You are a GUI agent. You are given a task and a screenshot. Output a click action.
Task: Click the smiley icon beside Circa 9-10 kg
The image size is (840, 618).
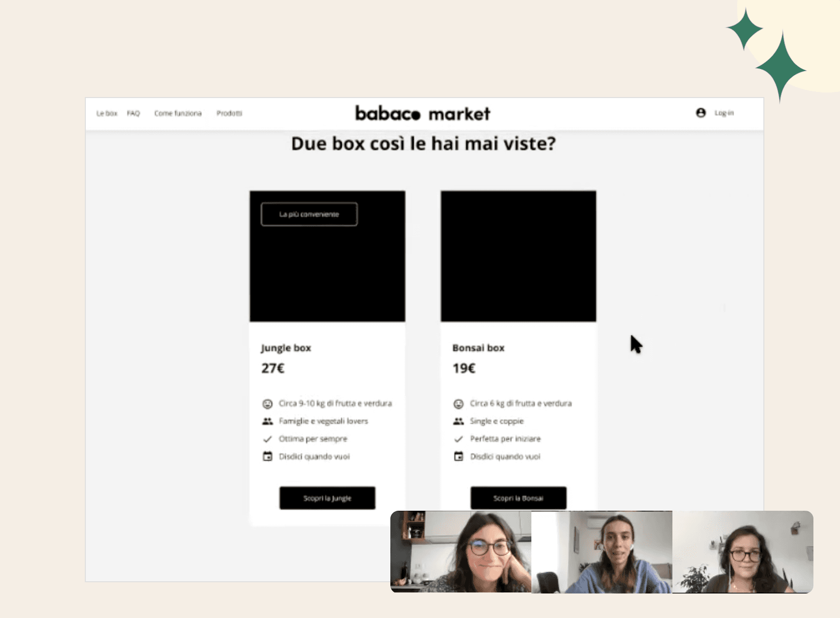pyautogui.click(x=267, y=404)
